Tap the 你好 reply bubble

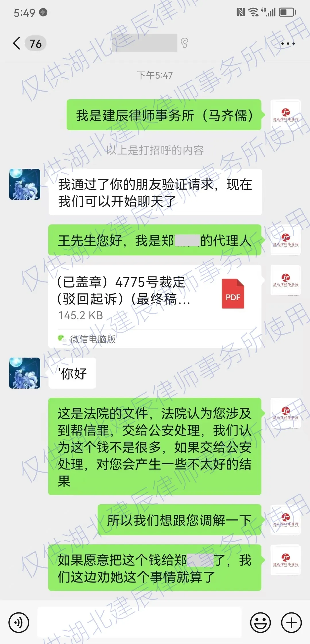tap(72, 373)
